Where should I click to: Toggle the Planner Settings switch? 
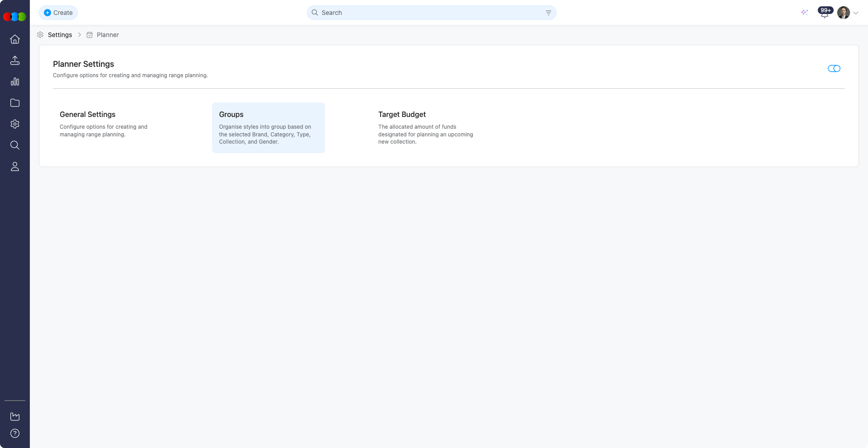(x=834, y=69)
